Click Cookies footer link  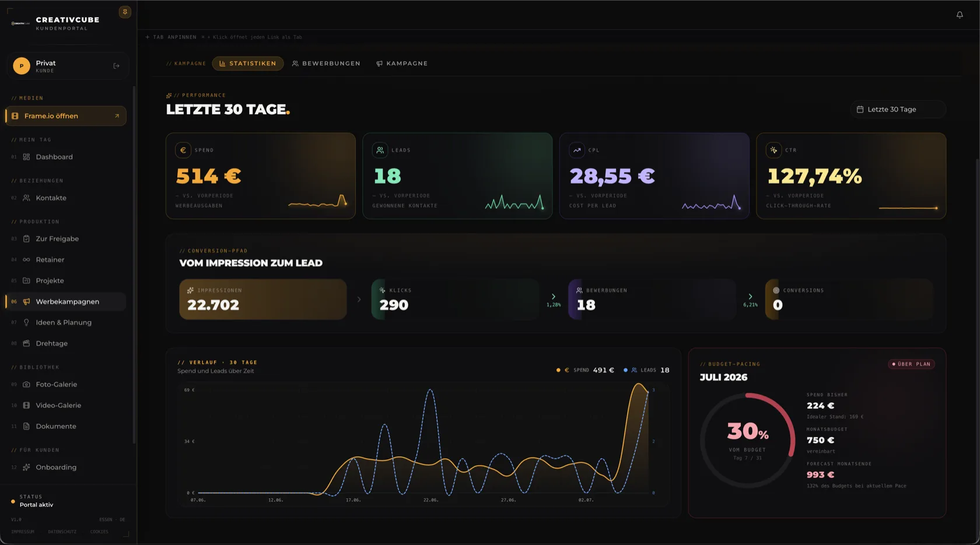[99, 532]
